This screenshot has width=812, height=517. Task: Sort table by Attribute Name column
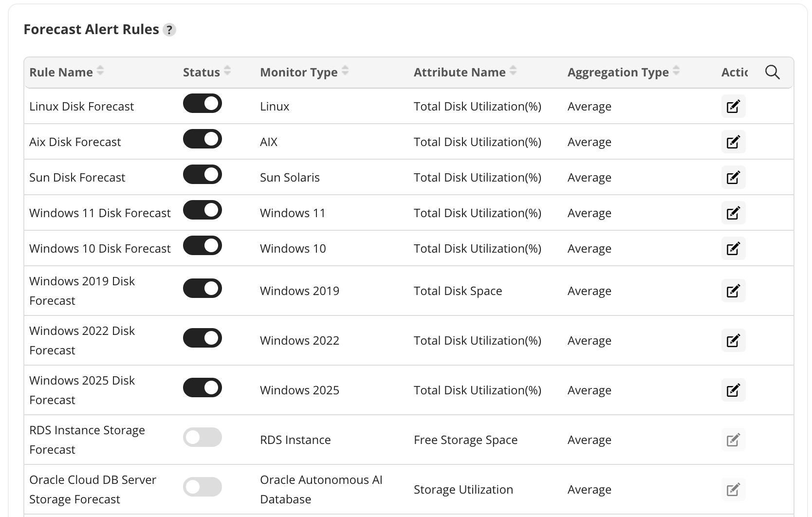[x=513, y=71]
